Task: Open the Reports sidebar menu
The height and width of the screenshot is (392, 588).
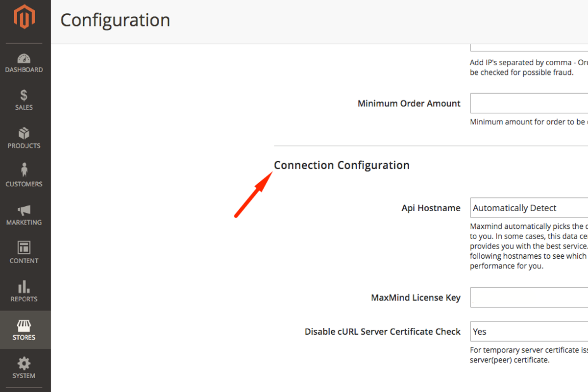Action: [24, 291]
